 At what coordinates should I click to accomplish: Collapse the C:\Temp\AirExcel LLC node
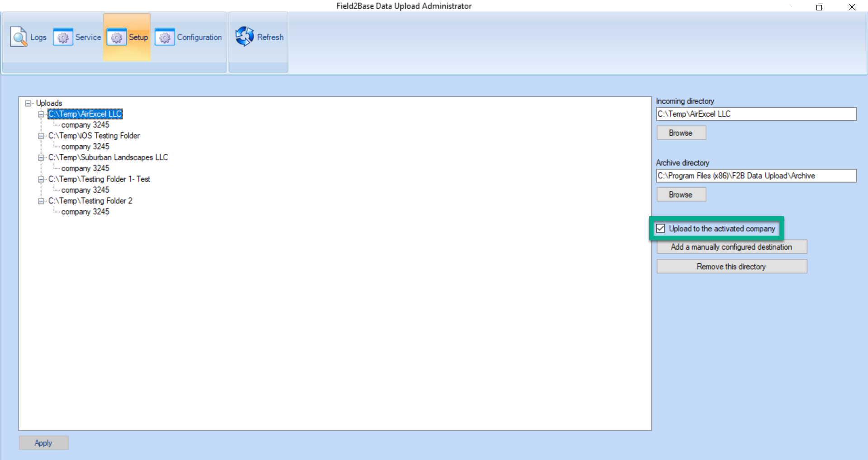pyautogui.click(x=41, y=114)
